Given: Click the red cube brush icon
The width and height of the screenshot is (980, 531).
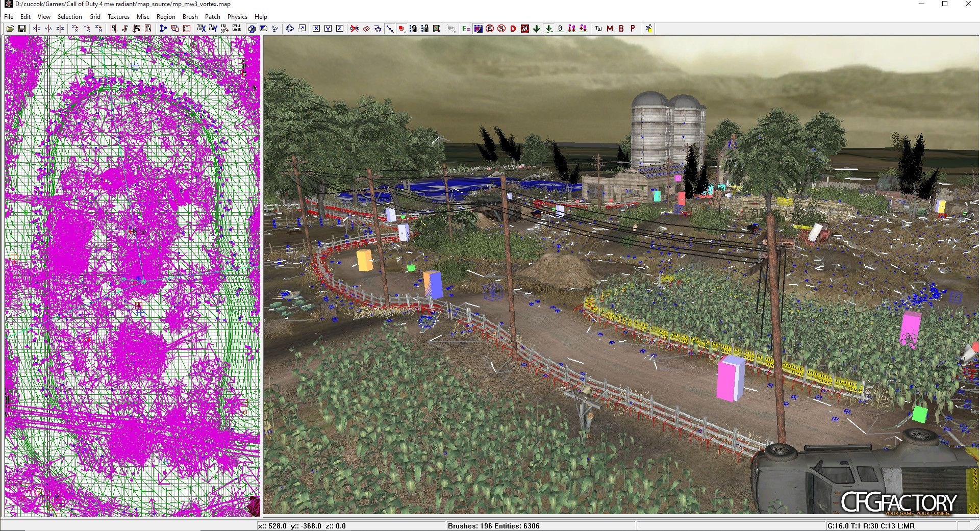Looking at the screenshot, I should [x=401, y=29].
